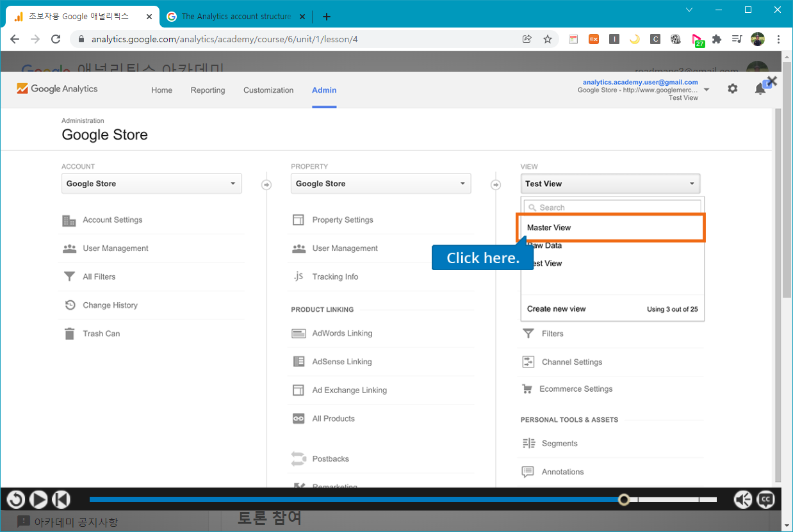Click the page vertical scrollbar
Image resolution: width=793 pixels, height=532 pixels.
[x=787, y=179]
